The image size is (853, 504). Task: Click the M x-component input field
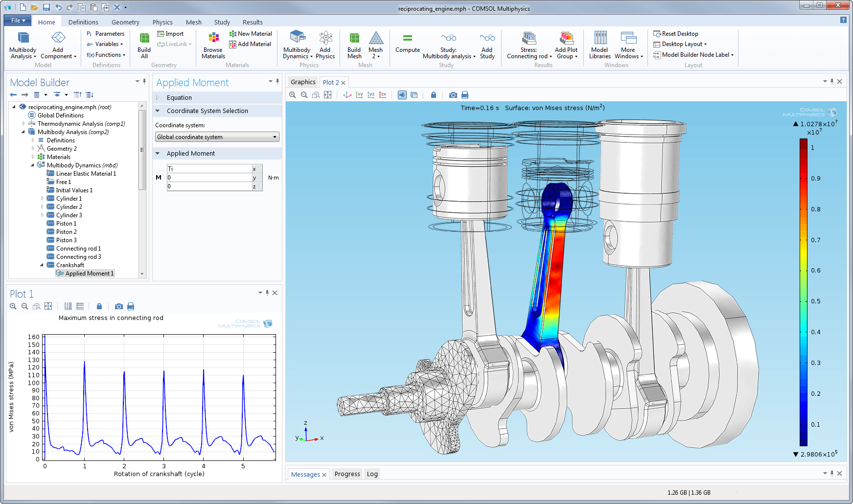(209, 169)
